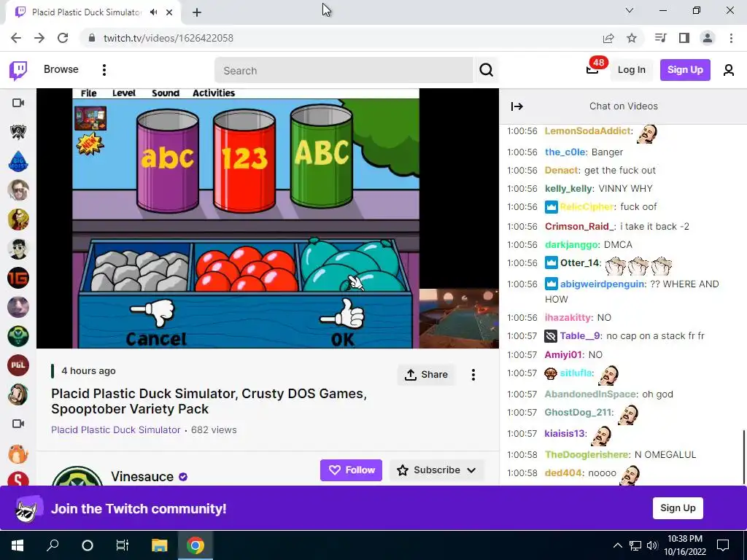747x560 pixels.
Task: Share this page from the address bar icon
Action: 608,38
